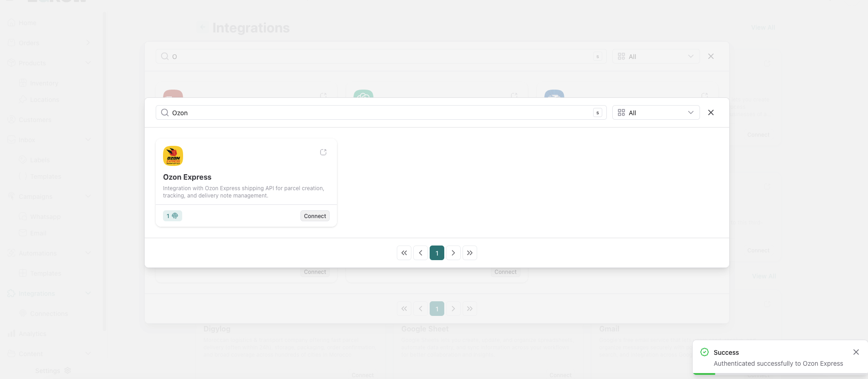Click the 'Authenticated successfully to Ozon Express' message
868x379 pixels.
tap(778, 363)
